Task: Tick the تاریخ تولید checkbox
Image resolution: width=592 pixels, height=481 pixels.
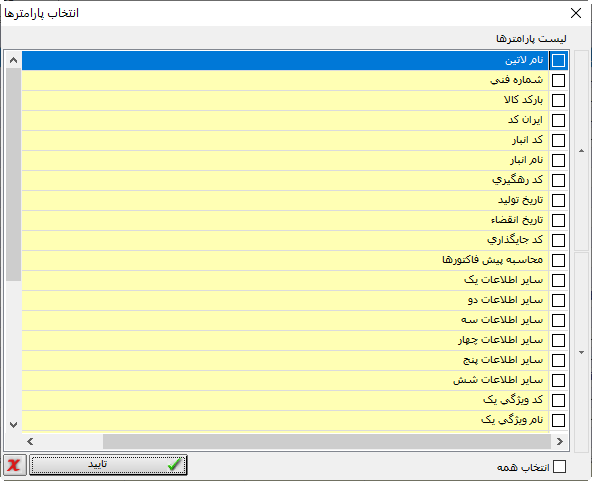Action: [x=558, y=200]
